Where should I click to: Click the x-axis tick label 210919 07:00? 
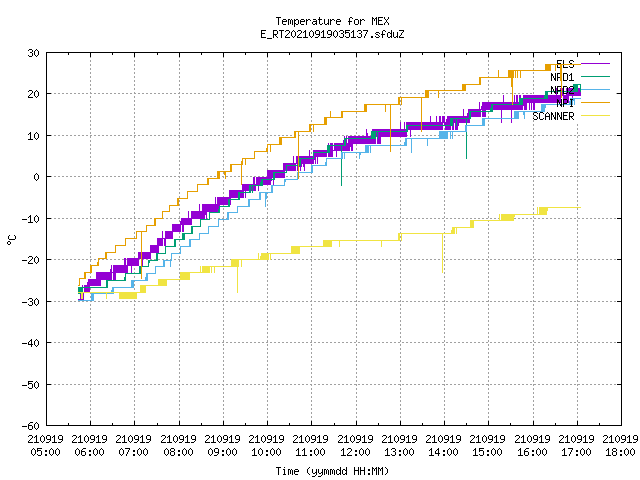[134, 446]
